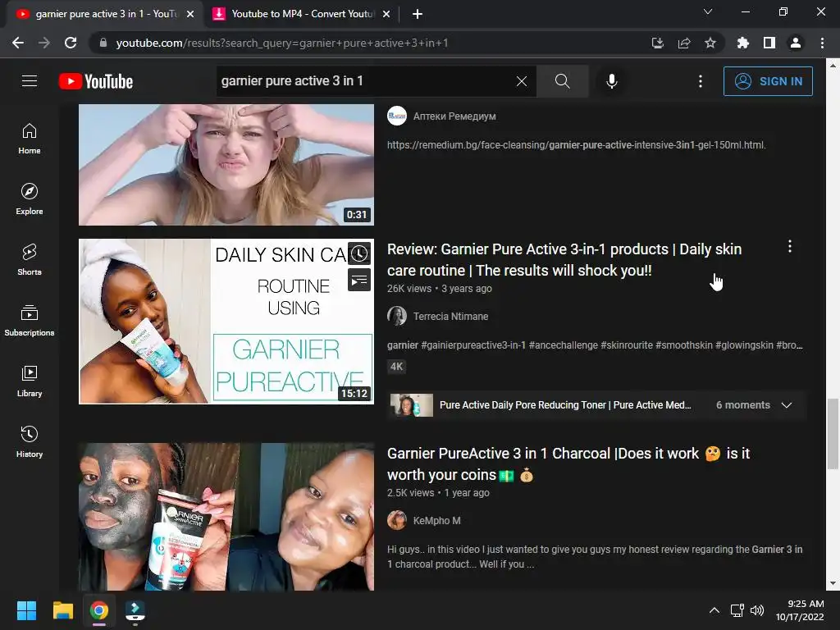Expand the 6 moments chevron
The width and height of the screenshot is (840, 630).
pos(787,405)
